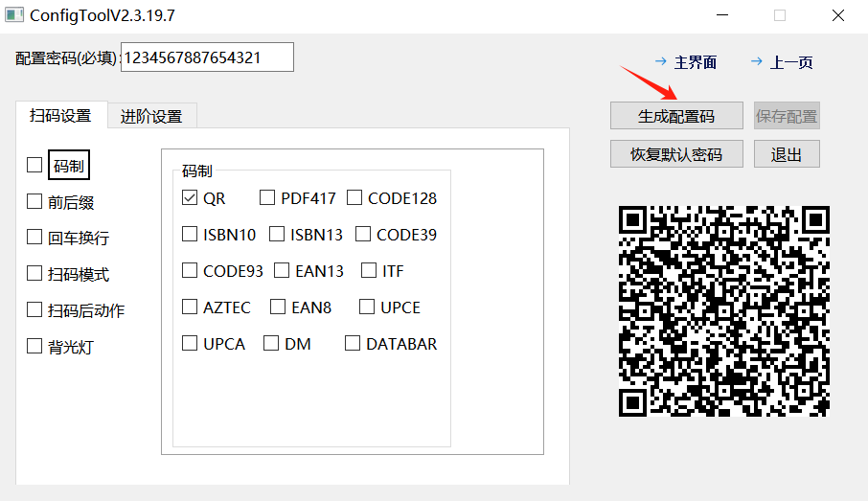Switch to the 扫码设置 tab
The height and width of the screenshot is (501, 868).
pyautogui.click(x=61, y=116)
